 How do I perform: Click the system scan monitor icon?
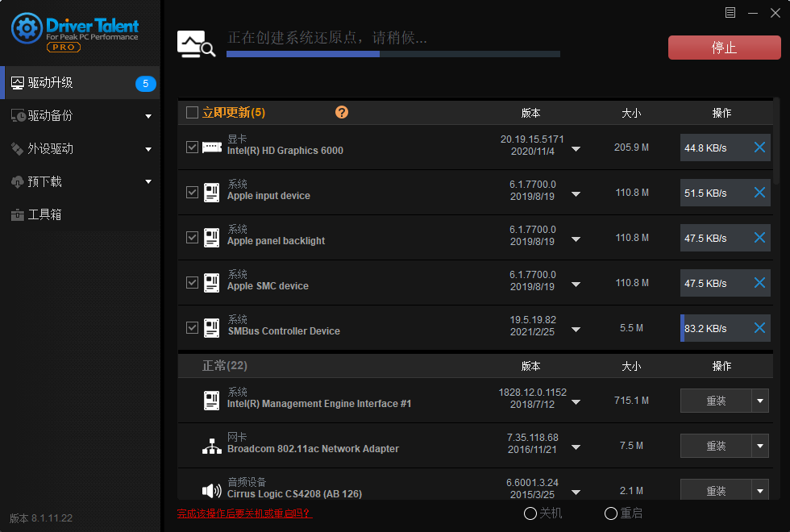[196, 44]
